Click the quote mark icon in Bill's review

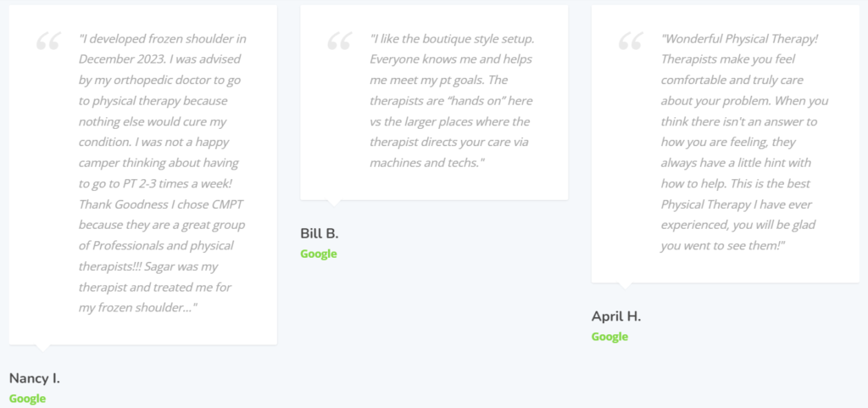pos(339,42)
